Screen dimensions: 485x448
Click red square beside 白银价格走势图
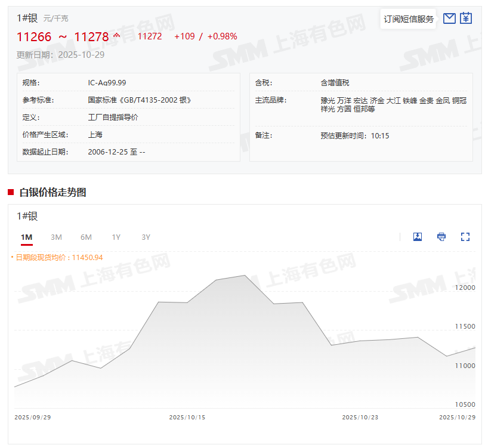pyautogui.click(x=11, y=192)
